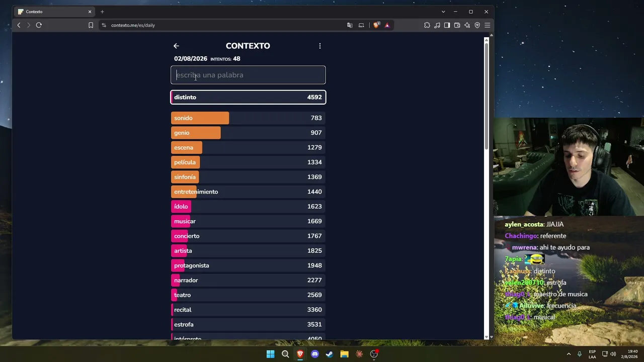Click the 'recital' word row

click(x=248, y=310)
